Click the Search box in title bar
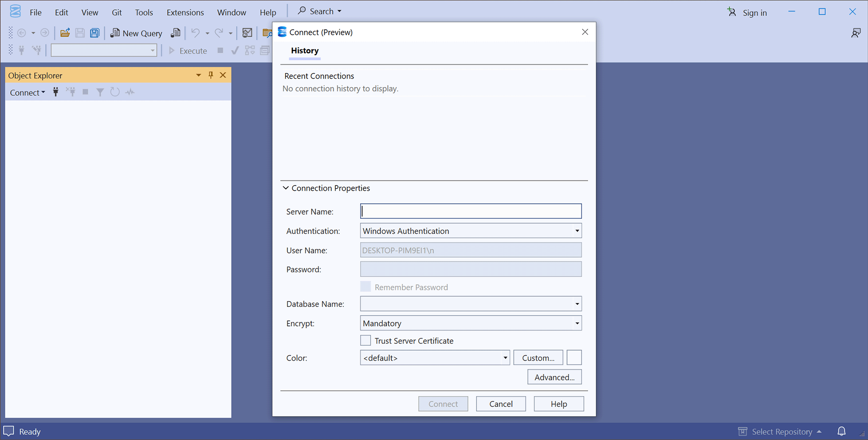Viewport: 868px width, 440px height. [320, 11]
